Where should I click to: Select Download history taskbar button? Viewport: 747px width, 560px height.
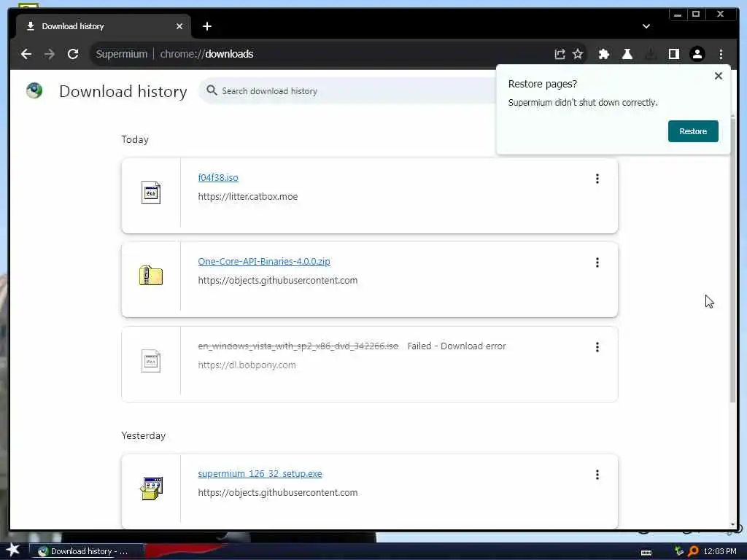point(87,551)
